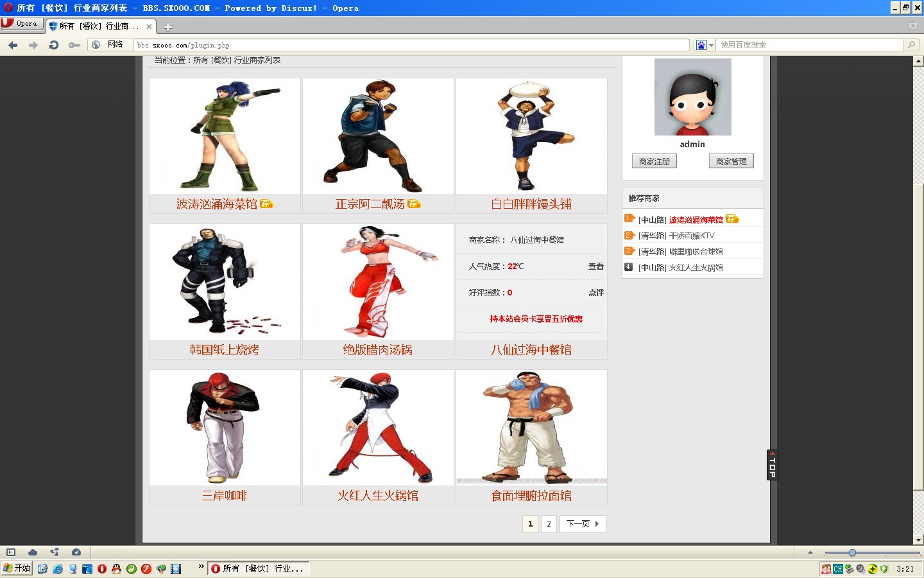Click the 食面埋腑拉面馆 character thumbnail
Screen dimensions: 924x578
tap(531, 428)
